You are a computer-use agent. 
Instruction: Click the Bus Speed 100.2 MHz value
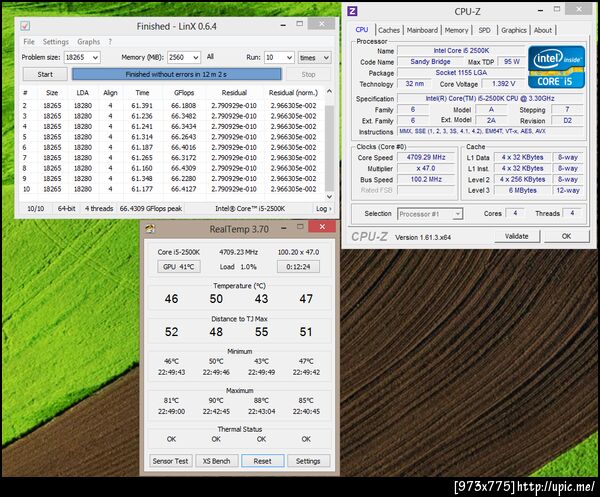click(426, 179)
